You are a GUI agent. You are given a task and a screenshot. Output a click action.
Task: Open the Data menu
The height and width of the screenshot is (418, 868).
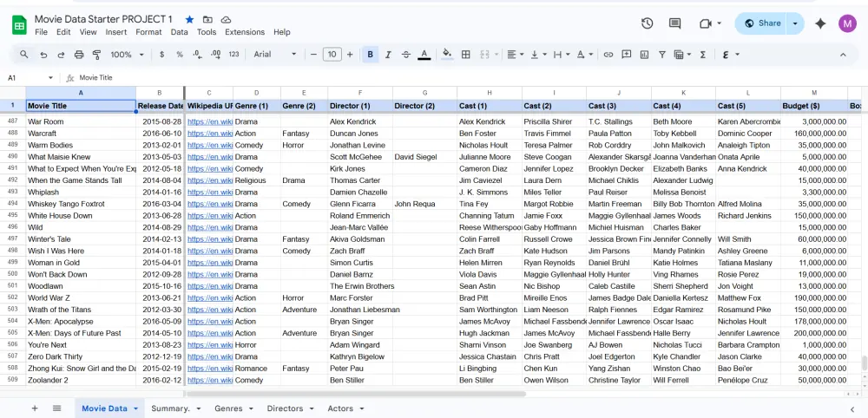(180, 32)
